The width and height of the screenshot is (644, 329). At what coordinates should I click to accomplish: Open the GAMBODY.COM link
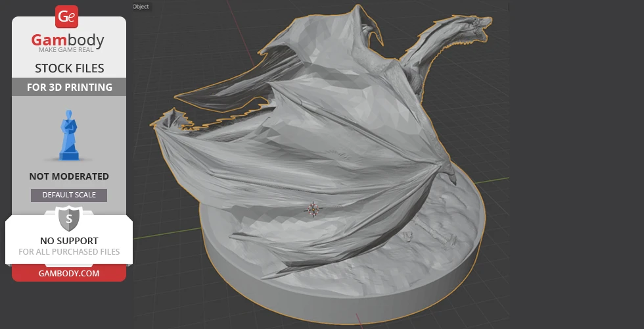[x=68, y=273]
